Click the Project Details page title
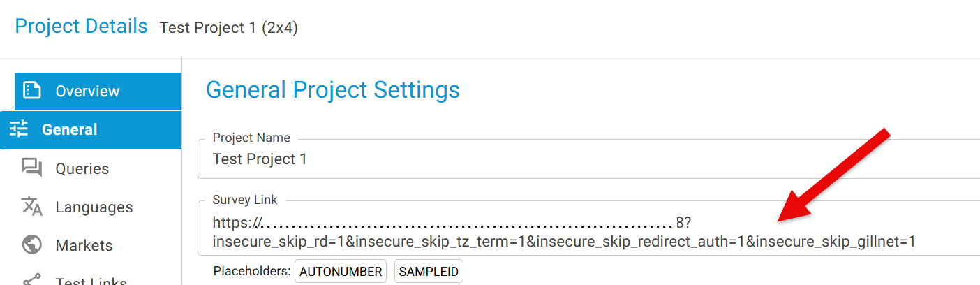The image size is (980, 285). pos(81,27)
